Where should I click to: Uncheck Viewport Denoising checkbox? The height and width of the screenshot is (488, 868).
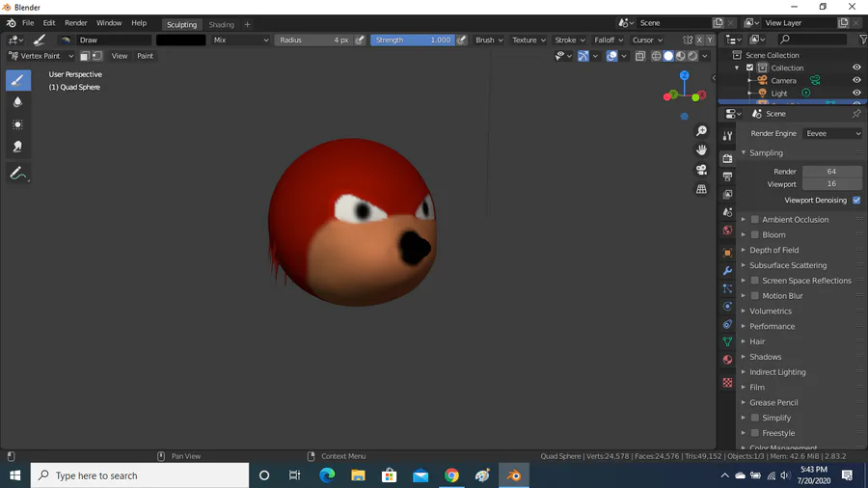856,201
